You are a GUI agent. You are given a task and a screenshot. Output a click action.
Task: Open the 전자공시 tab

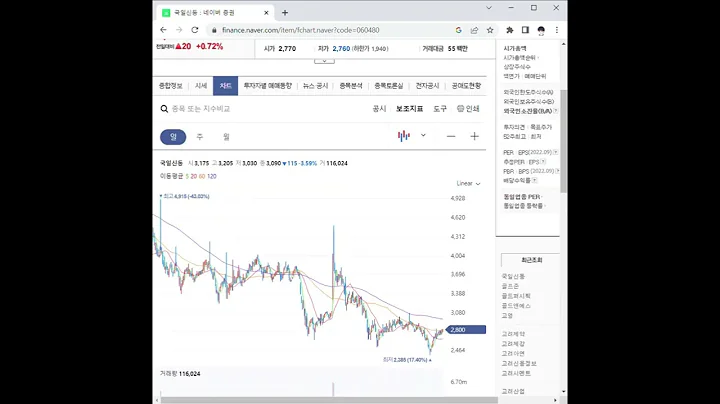(x=427, y=86)
